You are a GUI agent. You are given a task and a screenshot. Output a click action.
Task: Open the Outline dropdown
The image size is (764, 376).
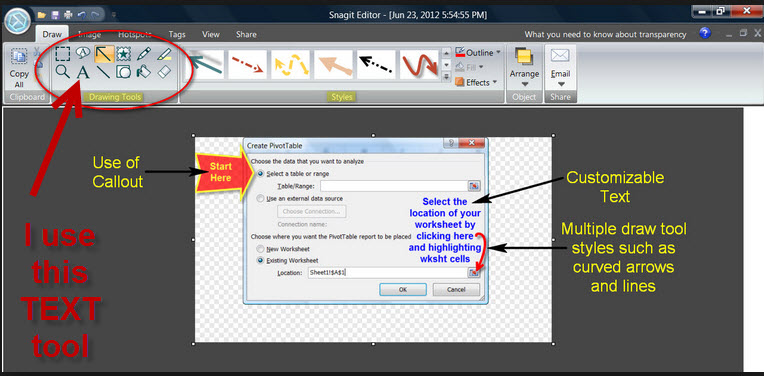(x=478, y=53)
